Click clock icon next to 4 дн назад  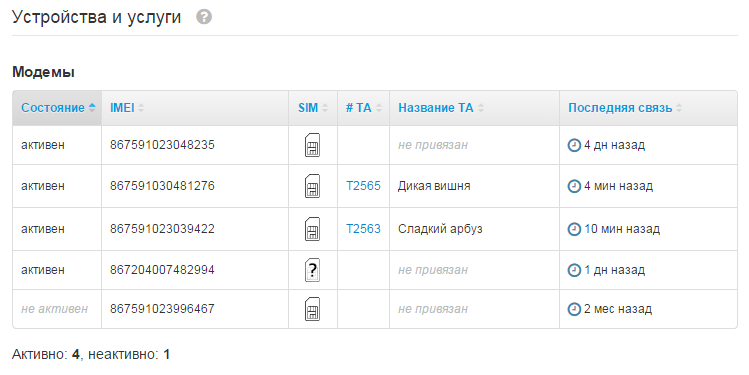click(574, 145)
